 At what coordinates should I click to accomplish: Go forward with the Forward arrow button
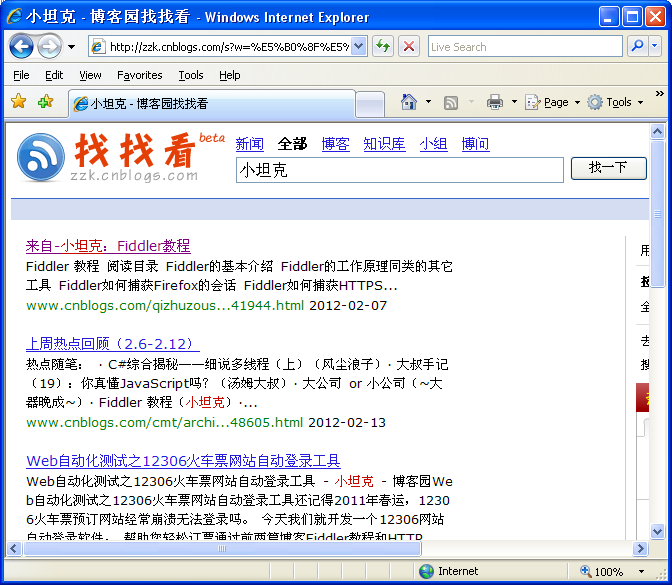[x=49, y=46]
